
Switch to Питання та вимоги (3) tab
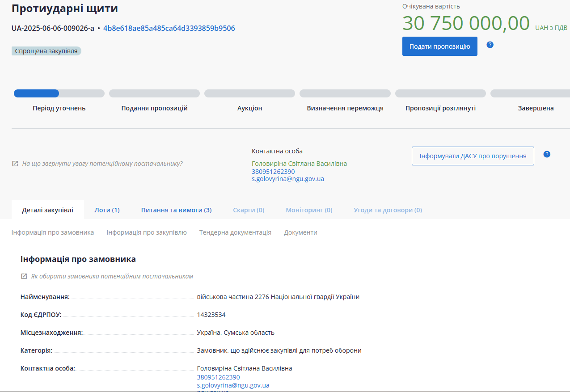click(176, 210)
